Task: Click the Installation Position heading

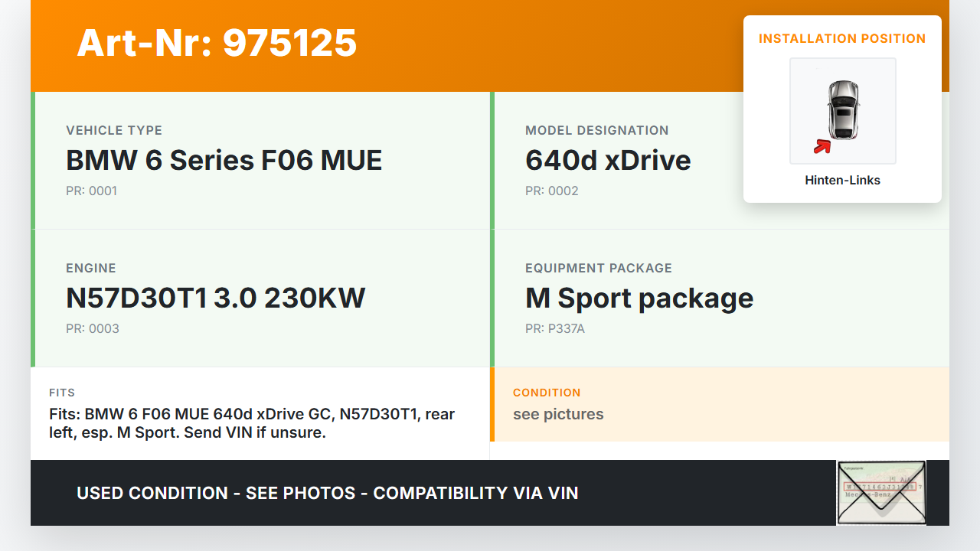Action: click(842, 39)
